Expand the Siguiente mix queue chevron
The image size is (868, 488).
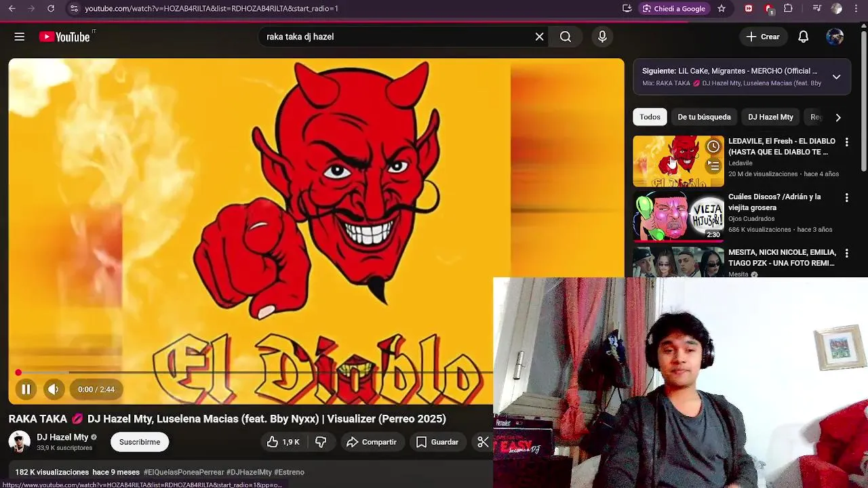[836, 77]
